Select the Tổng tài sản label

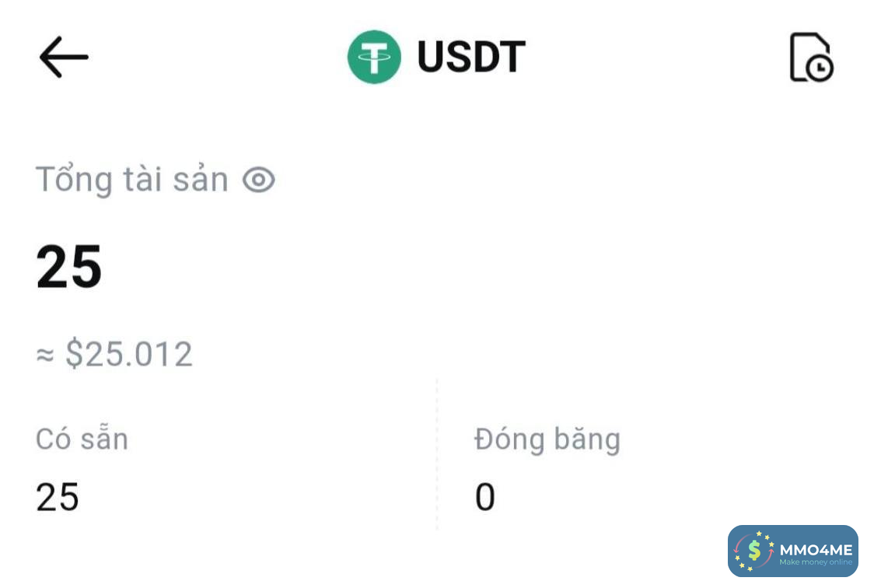(x=132, y=180)
